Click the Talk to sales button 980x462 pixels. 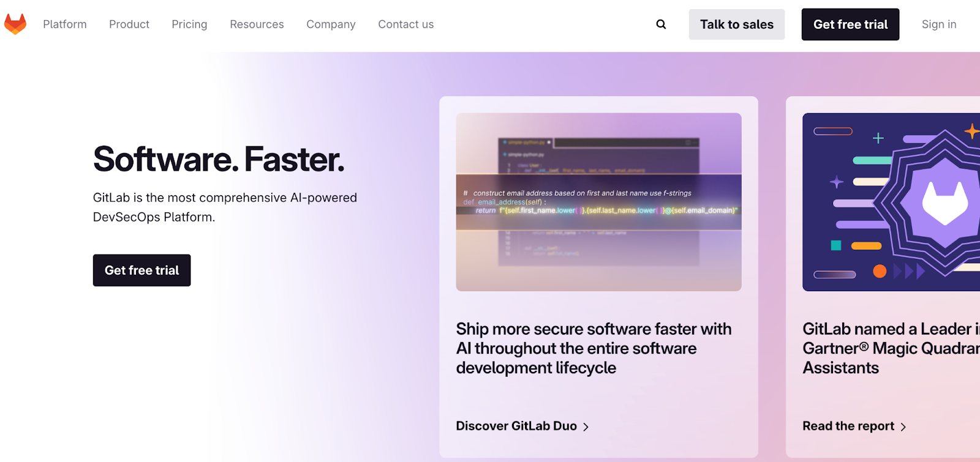point(737,24)
